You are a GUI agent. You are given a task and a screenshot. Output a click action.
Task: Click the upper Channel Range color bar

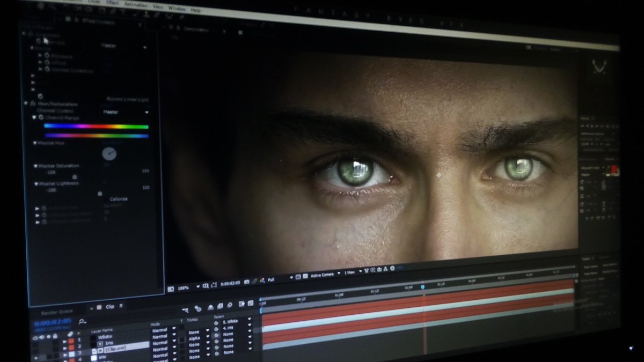coord(96,127)
